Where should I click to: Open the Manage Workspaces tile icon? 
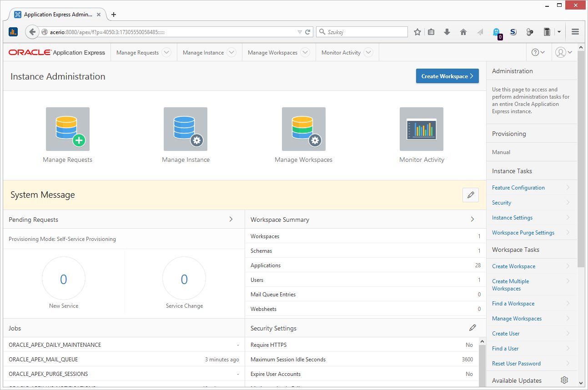[304, 129]
